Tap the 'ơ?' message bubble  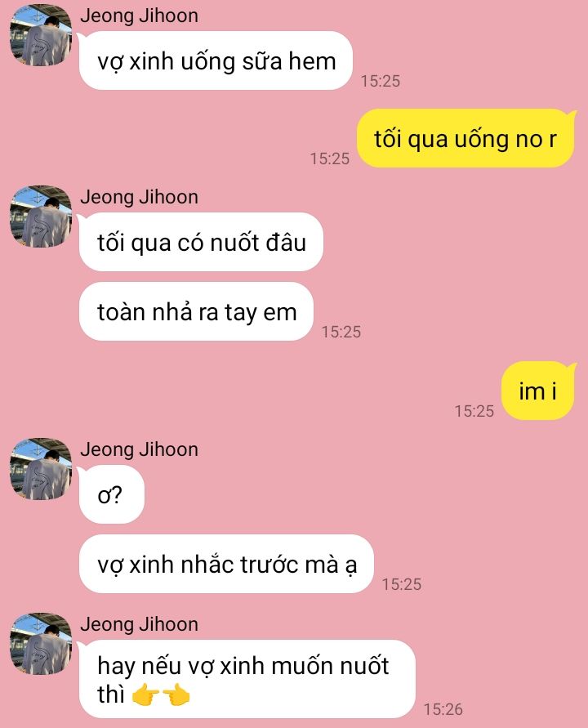[x=111, y=494]
